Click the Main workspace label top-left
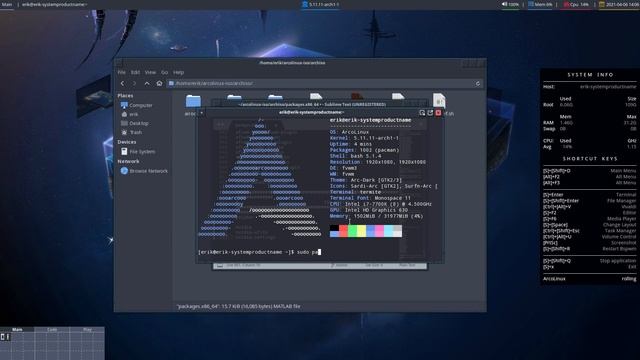The width and height of the screenshot is (640, 360). (7, 4)
